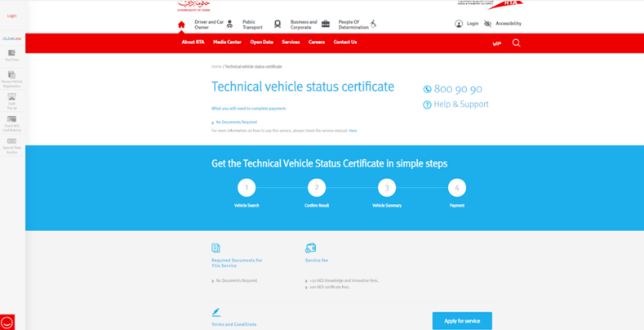Open Salik Top up shortcut
This screenshot has width=644, height=330.
pyautogui.click(x=11, y=99)
